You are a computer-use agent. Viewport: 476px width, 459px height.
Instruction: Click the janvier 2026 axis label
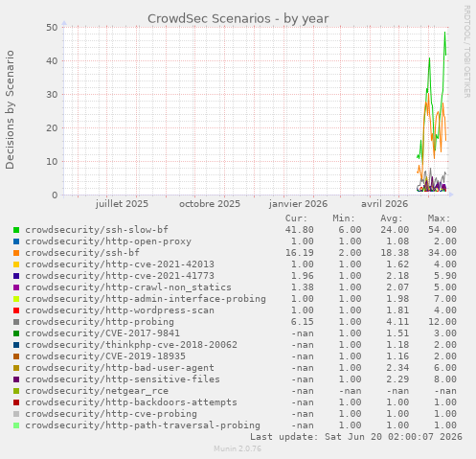298,204
